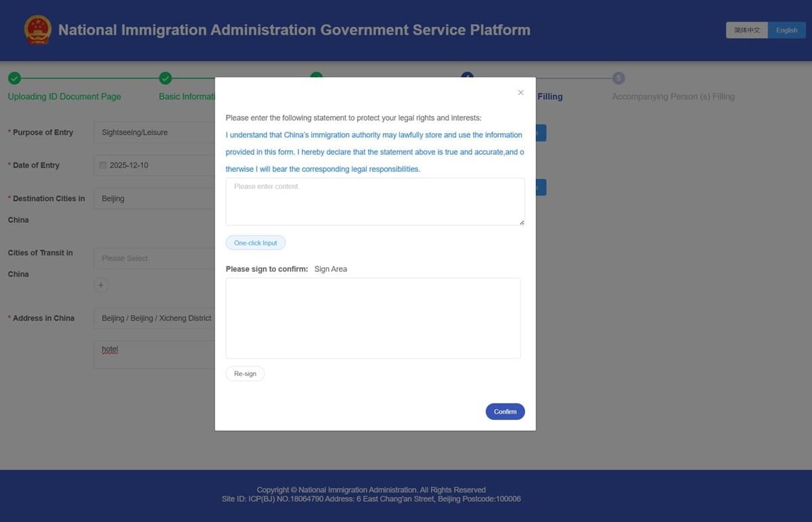
Task: Click the Uploading ID Document step checkmark icon
Action: (x=14, y=77)
